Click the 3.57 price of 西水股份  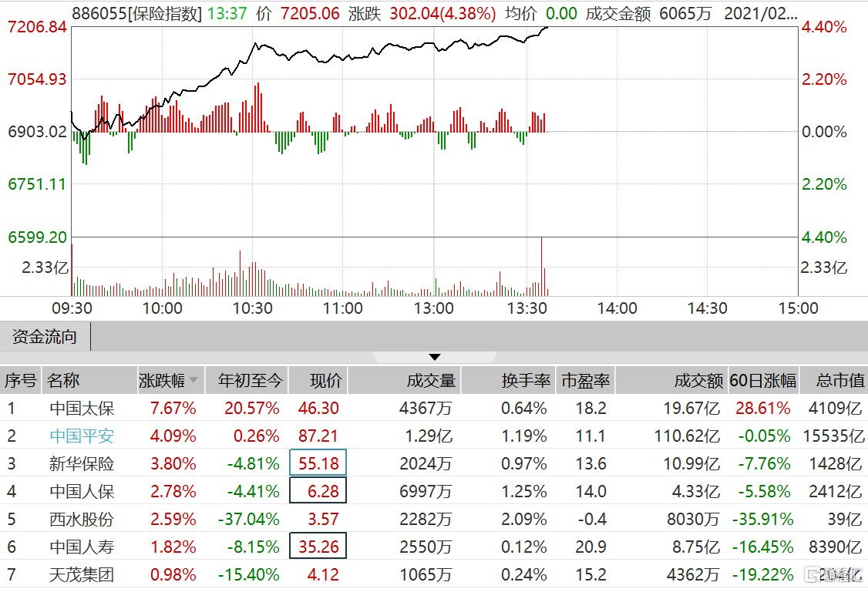(x=323, y=520)
